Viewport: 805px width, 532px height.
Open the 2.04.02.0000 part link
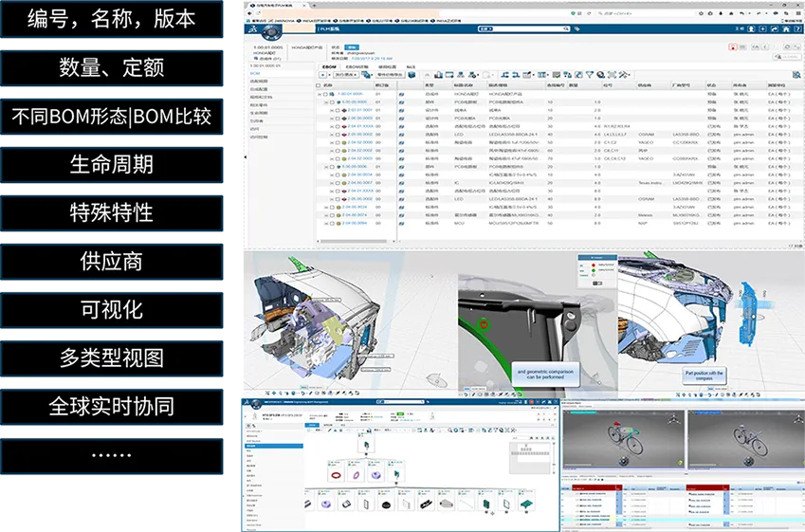361,142
